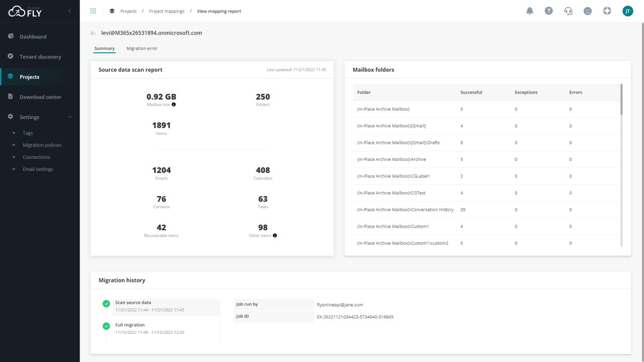
Task: Click the Projects breadcrumb link
Action: point(128,11)
